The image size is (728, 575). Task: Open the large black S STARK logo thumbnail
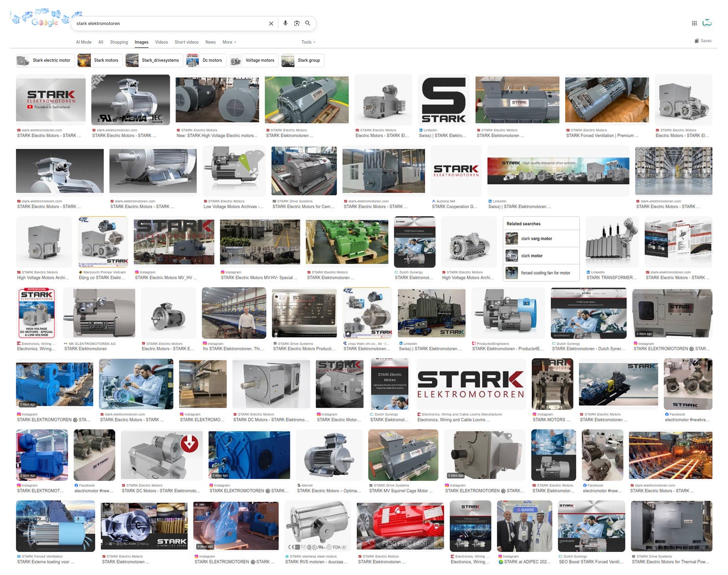(443, 100)
